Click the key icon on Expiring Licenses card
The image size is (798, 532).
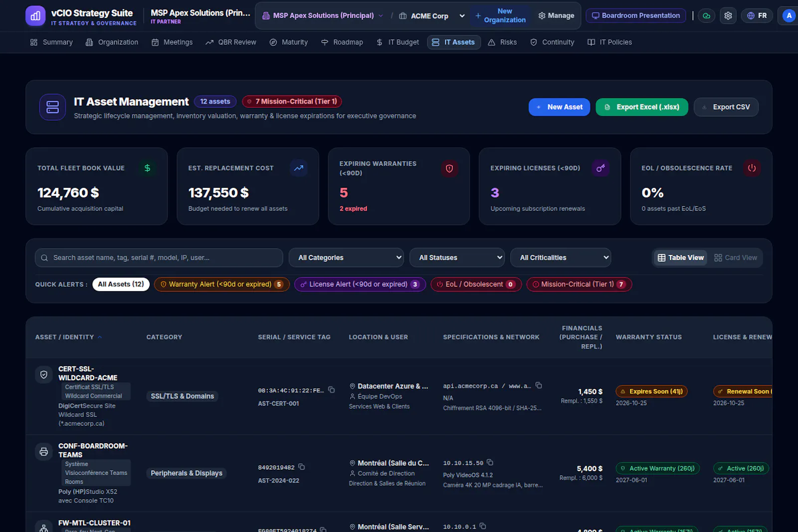[600, 168]
